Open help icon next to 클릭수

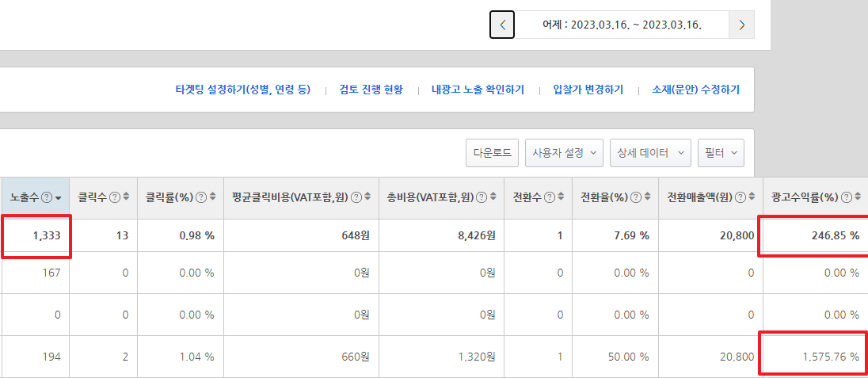coord(115,197)
